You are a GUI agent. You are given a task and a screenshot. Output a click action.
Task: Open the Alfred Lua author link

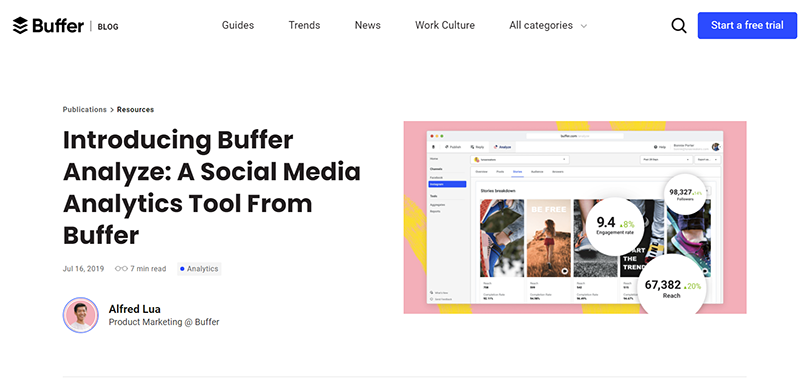[x=135, y=309]
